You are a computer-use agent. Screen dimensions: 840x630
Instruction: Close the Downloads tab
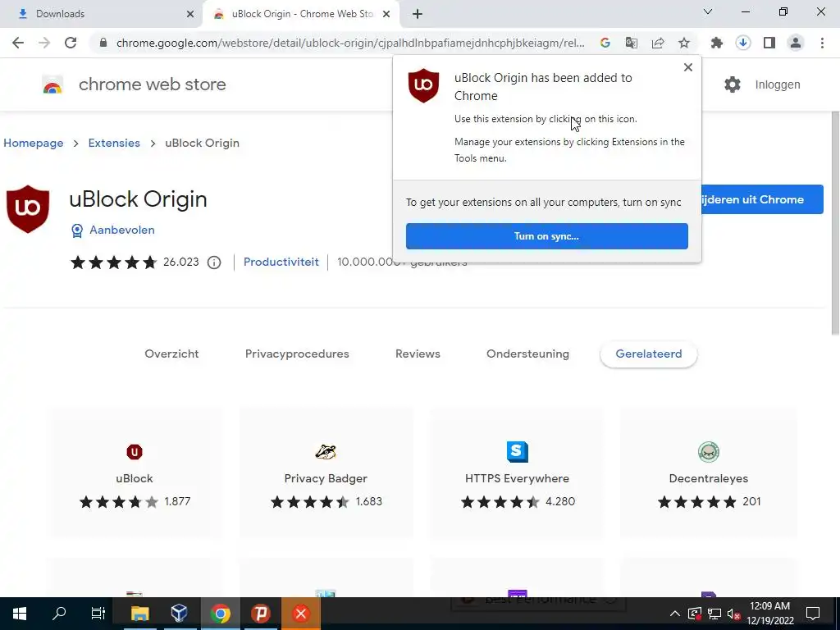click(x=190, y=14)
